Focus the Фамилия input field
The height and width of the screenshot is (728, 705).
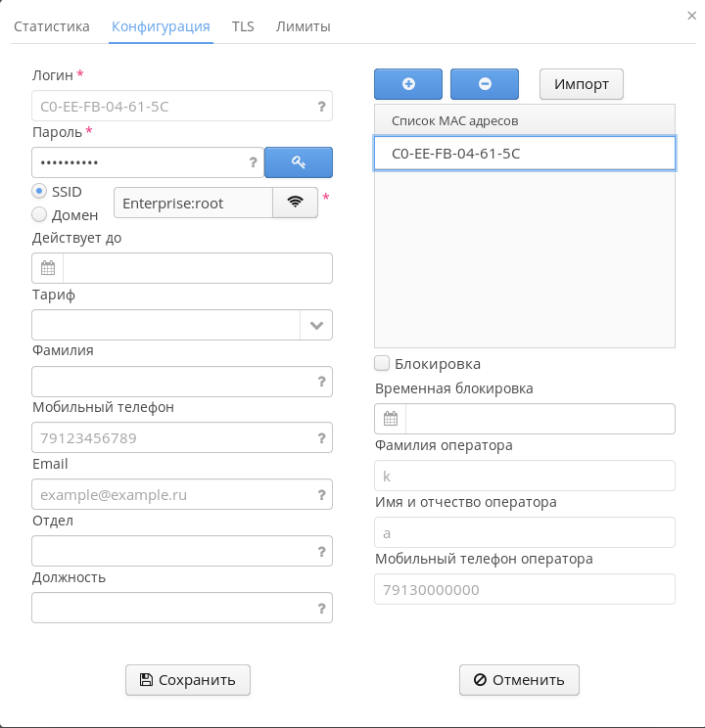[172, 382]
